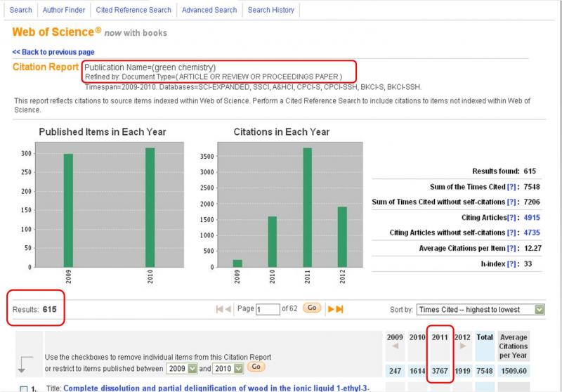
Task: Open the Search tab
Action: [x=21, y=10]
